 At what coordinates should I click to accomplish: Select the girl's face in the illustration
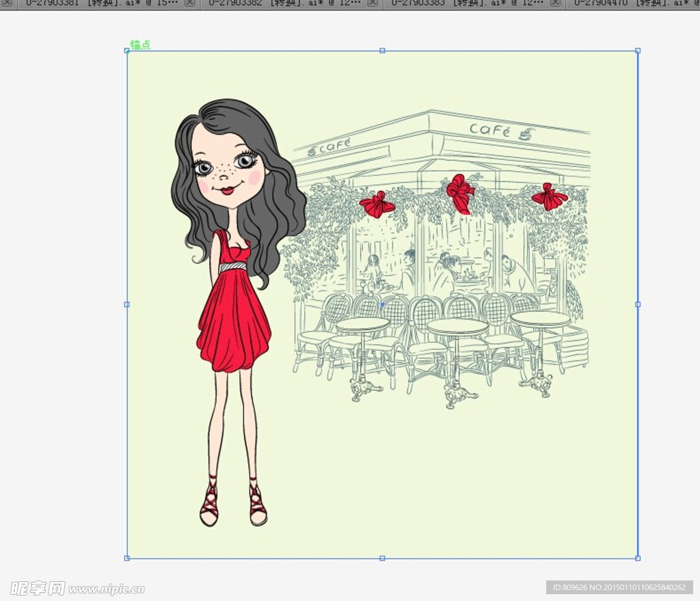(x=228, y=169)
